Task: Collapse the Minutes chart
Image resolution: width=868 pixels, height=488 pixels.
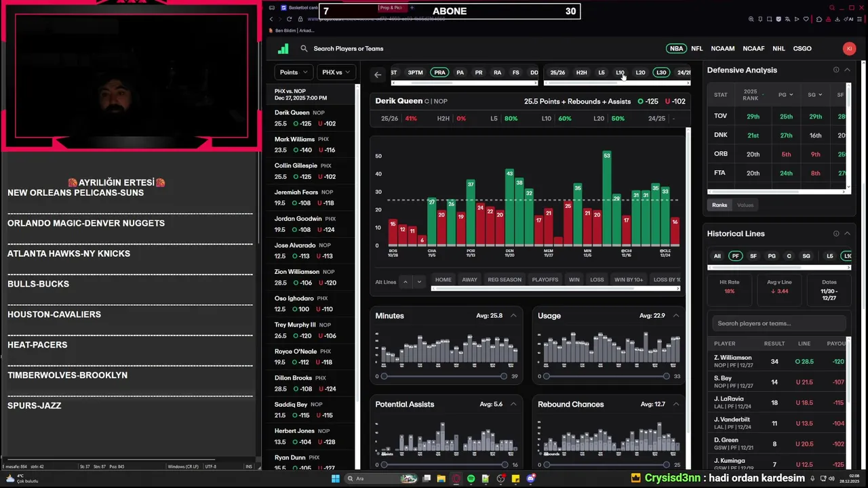Action: (x=513, y=315)
